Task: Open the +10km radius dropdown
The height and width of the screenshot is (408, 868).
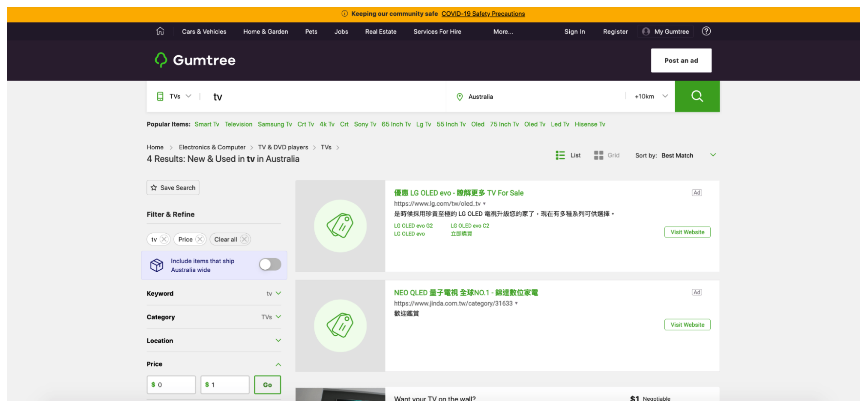Action: pos(651,96)
